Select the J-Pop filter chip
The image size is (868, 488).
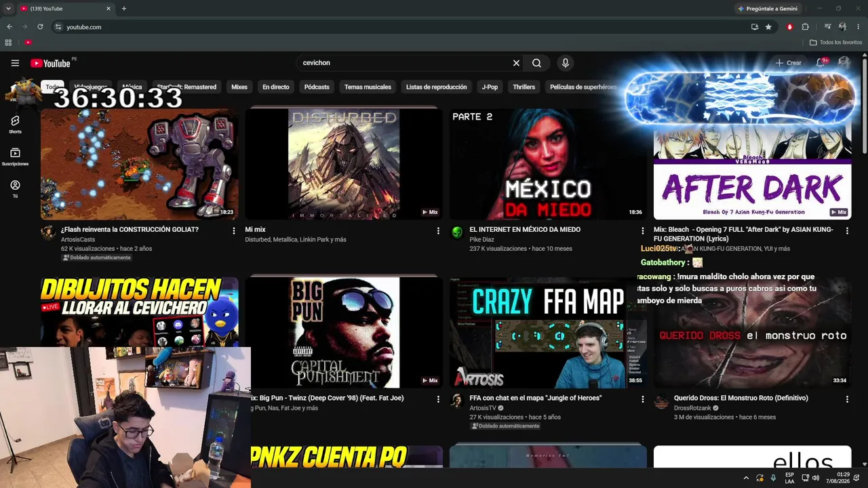[x=490, y=87]
